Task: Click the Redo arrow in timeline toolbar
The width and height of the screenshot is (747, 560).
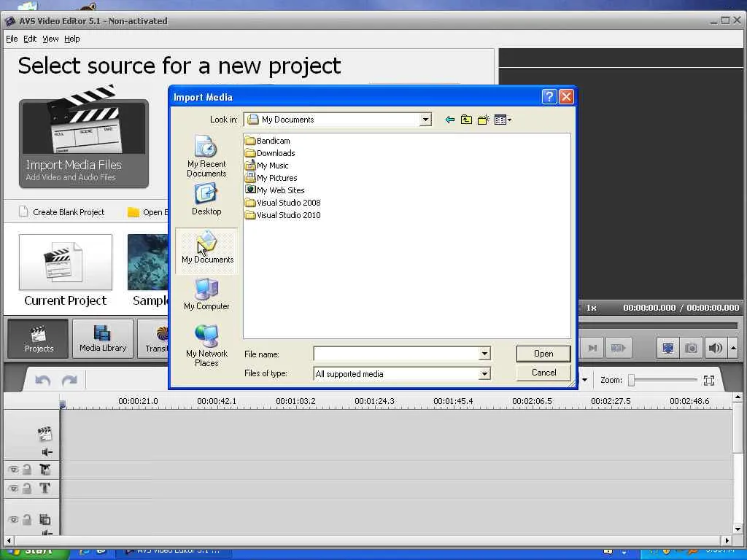Action: coord(69,380)
